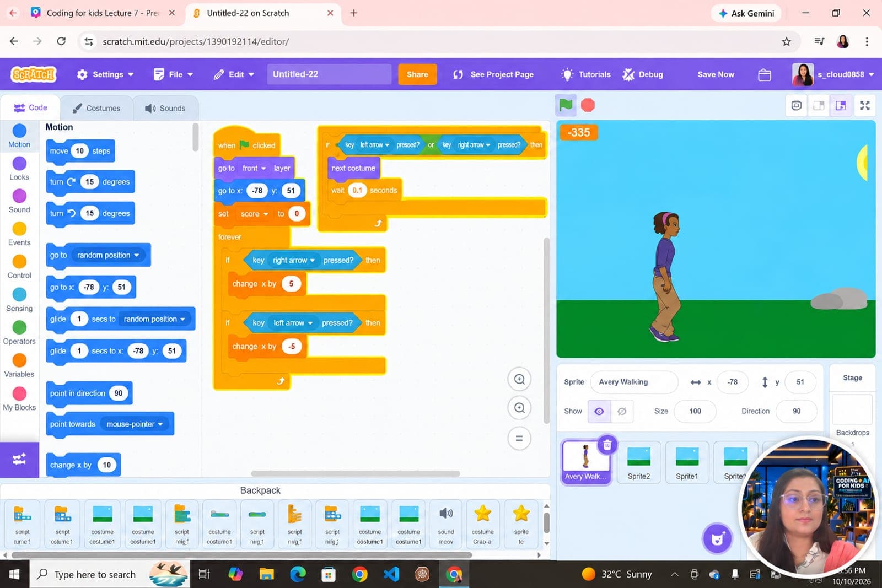Screen dimensions: 882x588
Task: Zoom in the code workspace
Action: [x=519, y=379]
